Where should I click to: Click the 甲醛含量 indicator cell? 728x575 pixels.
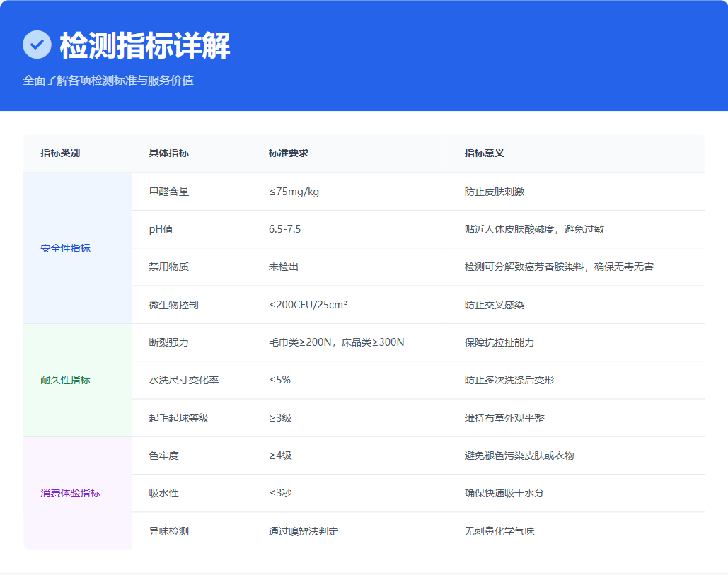pos(168,192)
